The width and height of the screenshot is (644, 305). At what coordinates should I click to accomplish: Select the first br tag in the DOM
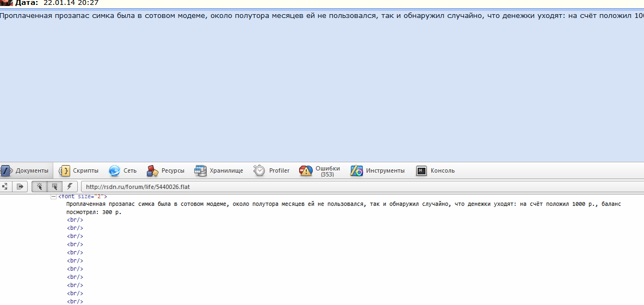point(75,220)
